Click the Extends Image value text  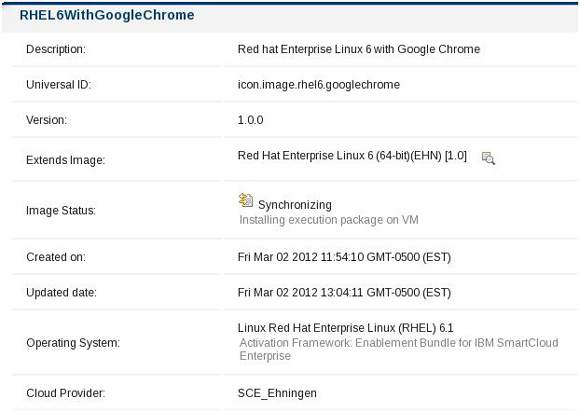point(352,156)
